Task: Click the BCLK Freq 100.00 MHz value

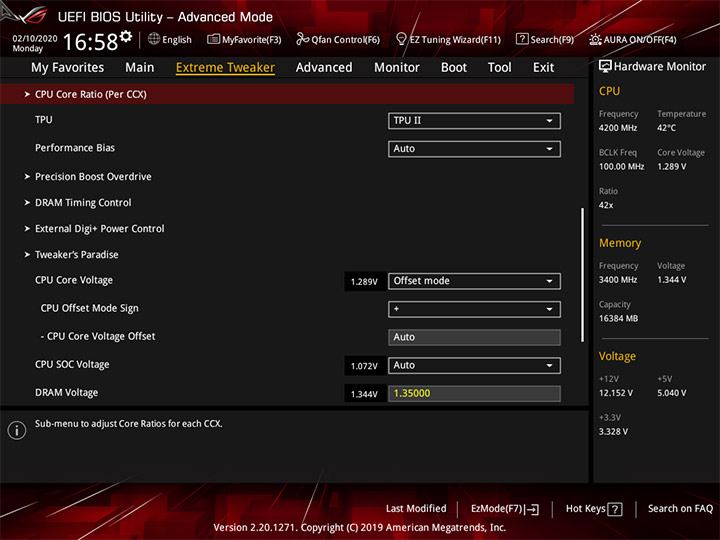Action: point(621,167)
